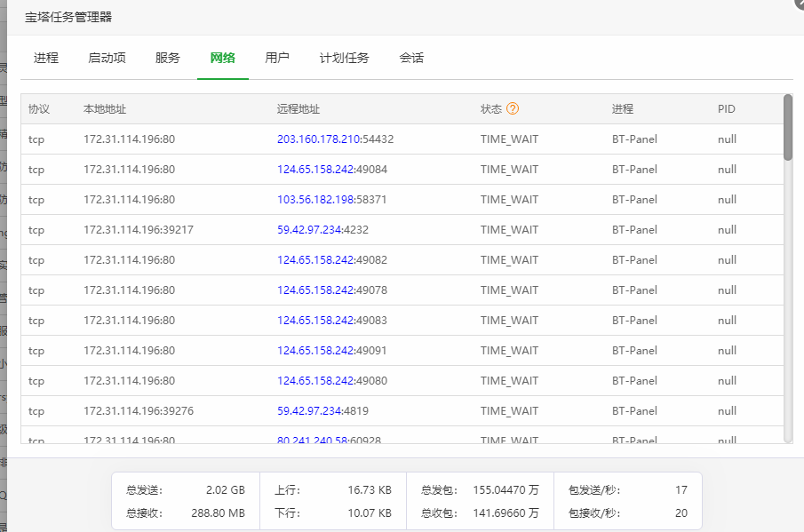Click TIME_WAIT status in the 58371 row
Image resolution: width=804 pixels, height=532 pixels.
tap(509, 199)
